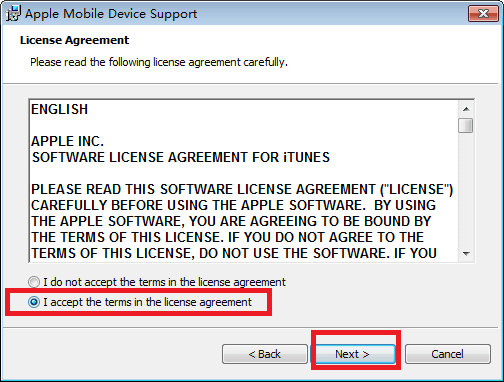The width and height of the screenshot is (504, 382).
Task: Click the "PLEASE READ THIS SOFTWARE LICENSE" line
Action: [242, 190]
